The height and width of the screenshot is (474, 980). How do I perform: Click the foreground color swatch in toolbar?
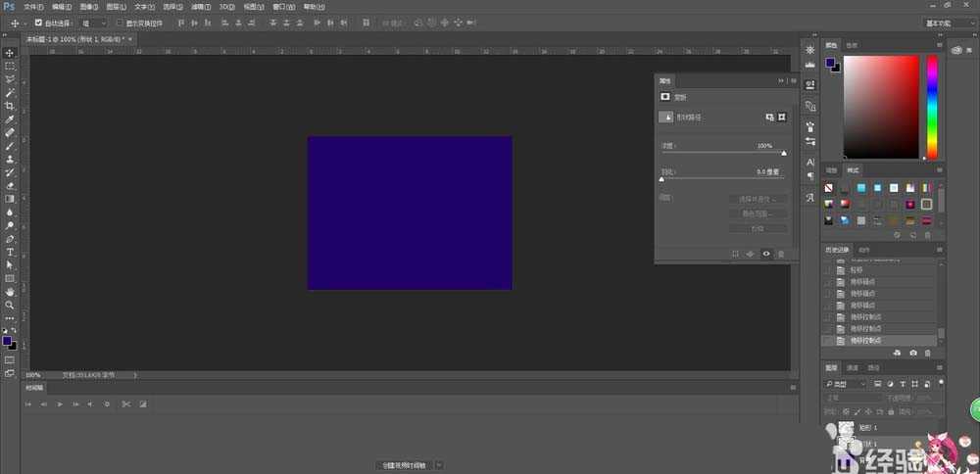click(7, 340)
